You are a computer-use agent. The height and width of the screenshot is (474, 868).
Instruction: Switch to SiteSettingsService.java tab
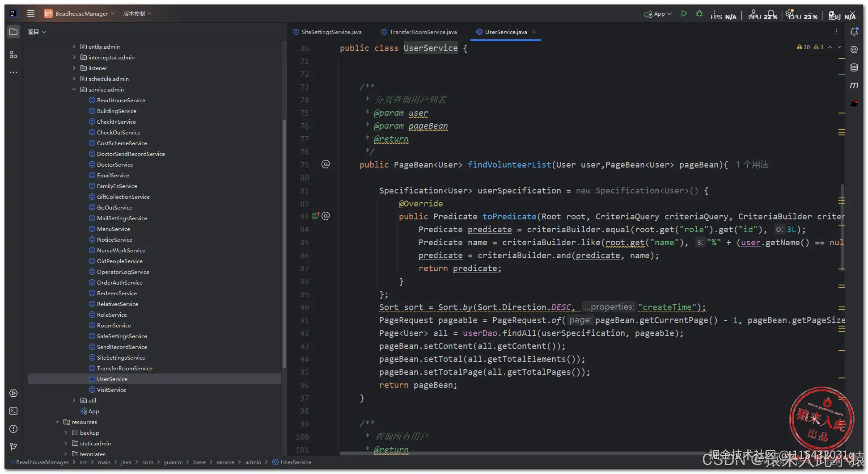[x=327, y=32]
